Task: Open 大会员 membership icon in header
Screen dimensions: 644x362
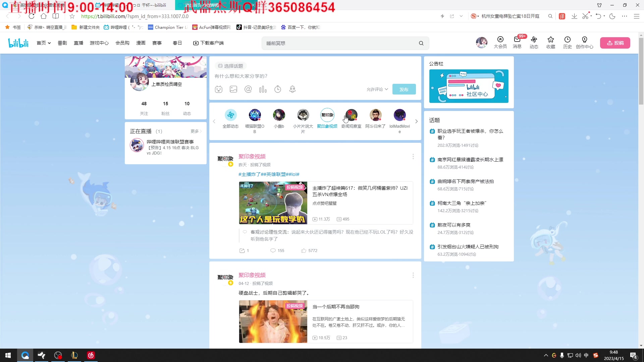Action: (500, 43)
